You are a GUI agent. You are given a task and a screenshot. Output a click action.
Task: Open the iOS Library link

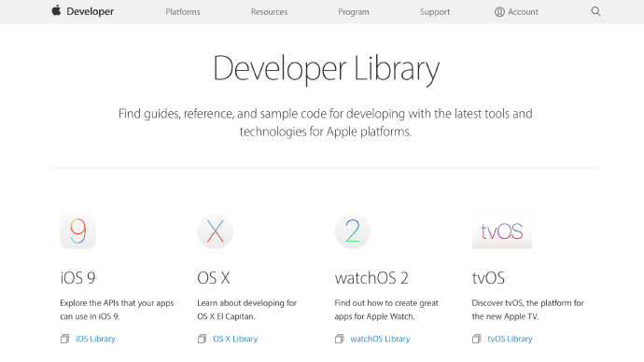(x=95, y=339)
